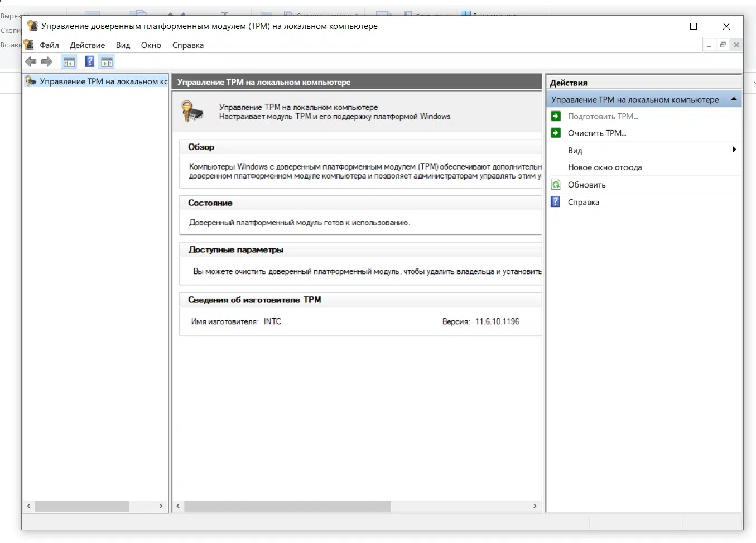Click Новое окно отсюда action
Screen dimensions: 756x543
(x=604, y=167)
